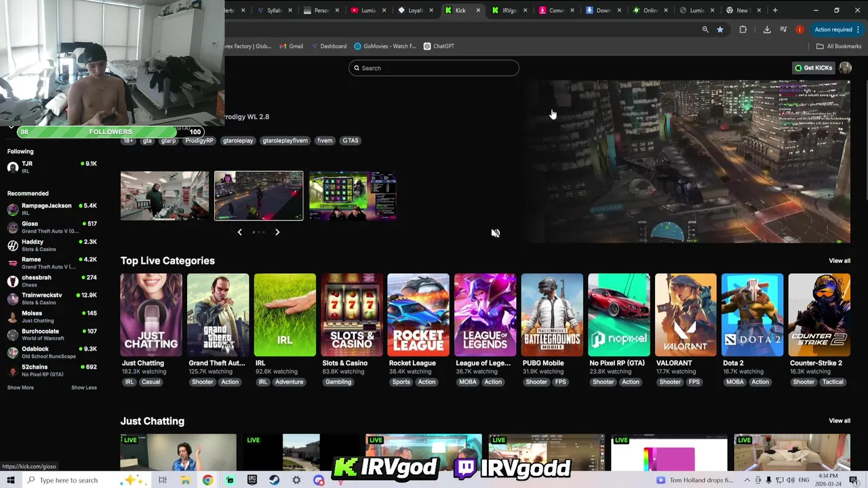Click the Tactical tag under Counter-Strike 2
Image resolution: width=868 pixels, height=488 pixels.
pyautogui.click(x=833, y=382)
